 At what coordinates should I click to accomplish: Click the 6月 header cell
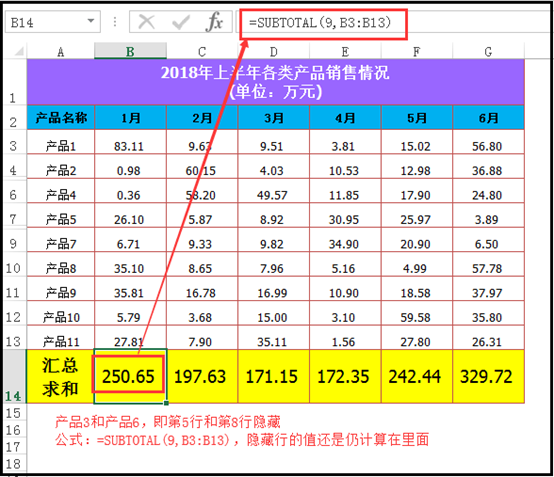[488, 117]
